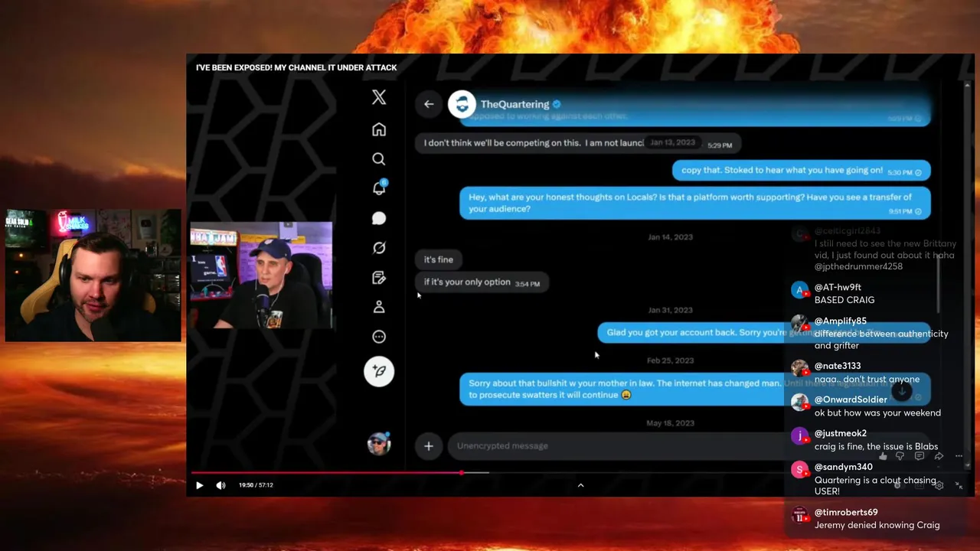This screenshot has height=551, width=980.
Task: Open the three-dot more options on video
Action: click(x=959, y=456)
